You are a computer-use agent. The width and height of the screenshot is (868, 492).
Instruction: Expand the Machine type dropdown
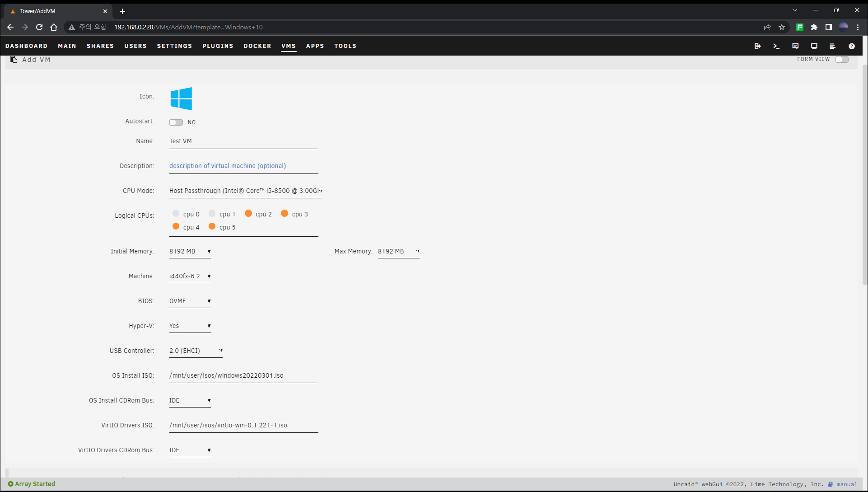coord(190,276)
